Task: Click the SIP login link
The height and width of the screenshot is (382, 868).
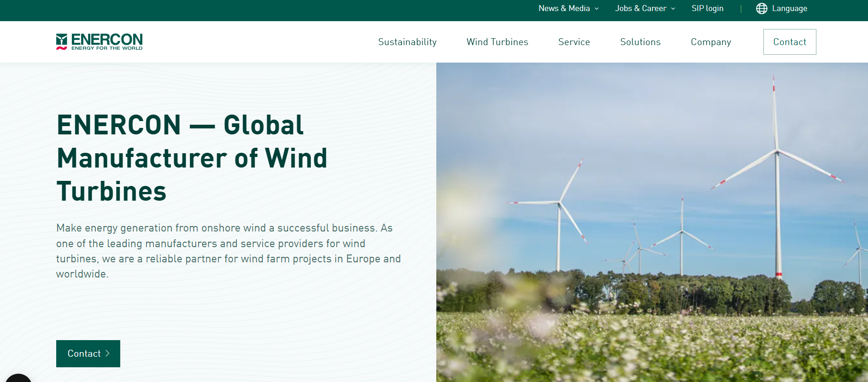Action: pos(707,9)
